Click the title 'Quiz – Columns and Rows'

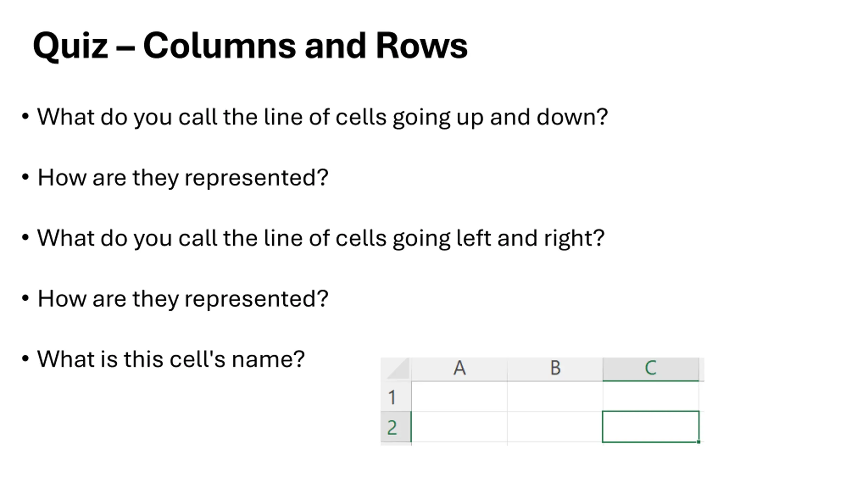click(x=250, y=46)
